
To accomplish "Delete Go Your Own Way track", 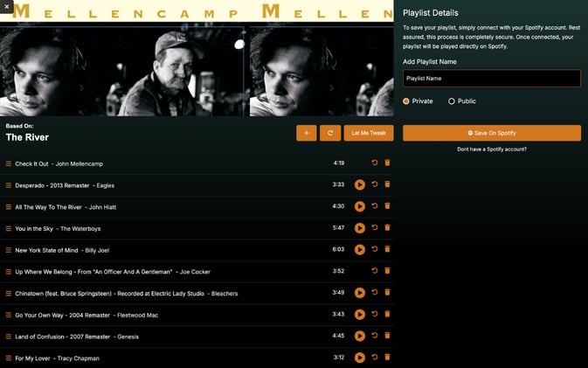I will pyautogui.click(x=387, y=314).
